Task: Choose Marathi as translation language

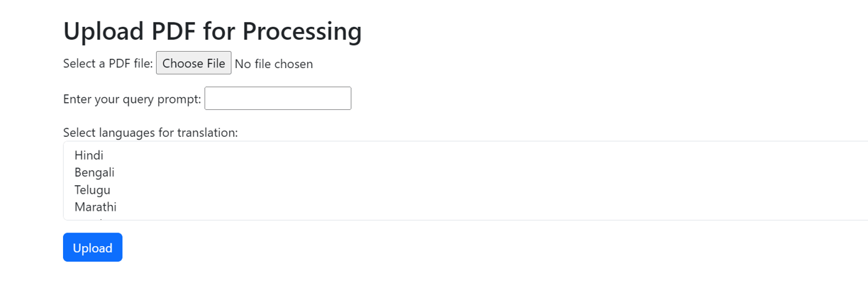Action: (x=95, y=207)
